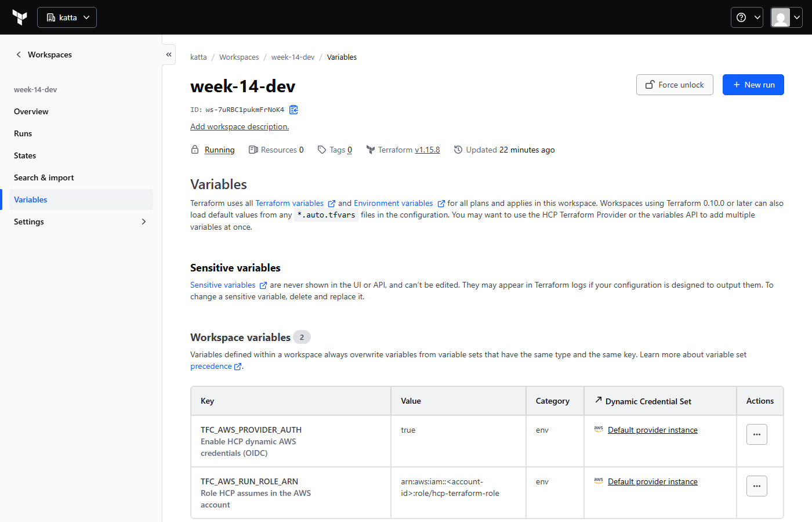This screenshot has width=812, height=522.
Task: Click the resources icon beside Resources
Action: pos(253,150)
